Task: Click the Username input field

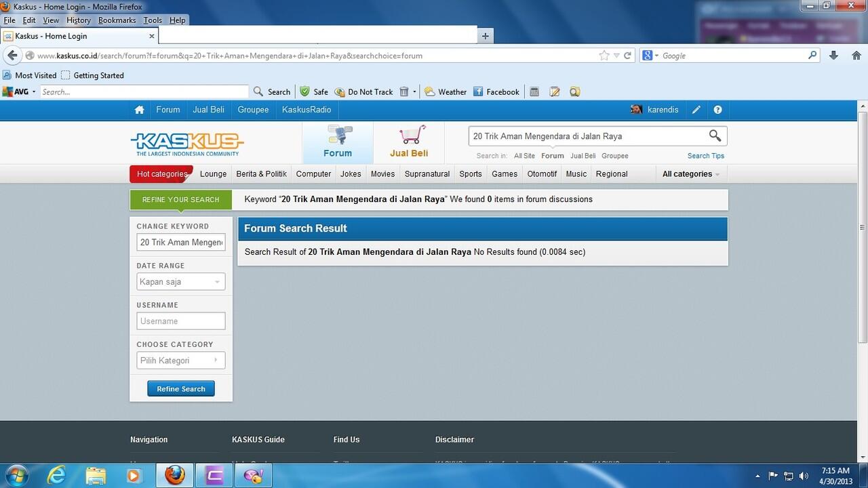Action: tap(181, 321)
